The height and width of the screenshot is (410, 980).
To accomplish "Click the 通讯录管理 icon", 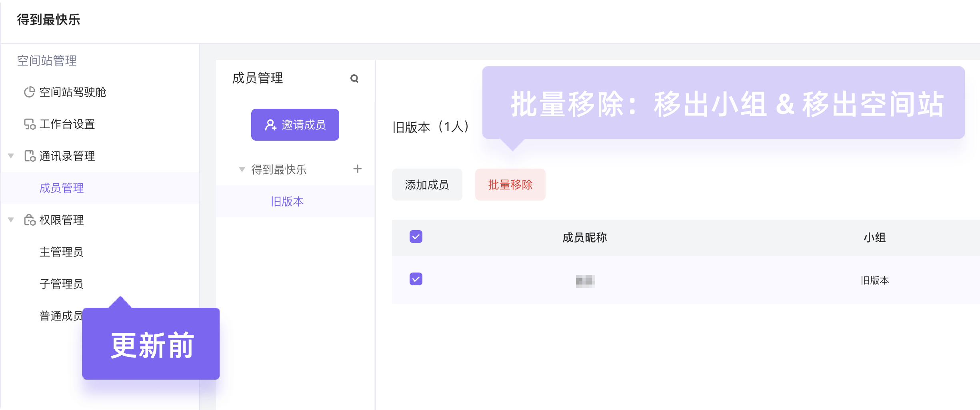I will (30, 156).
